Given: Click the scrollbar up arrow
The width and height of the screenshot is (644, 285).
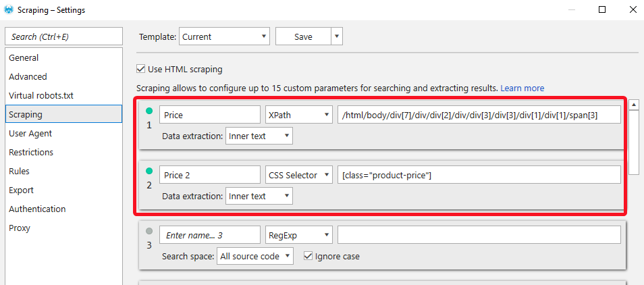Looking at the screenshot, I should [634, 104].
